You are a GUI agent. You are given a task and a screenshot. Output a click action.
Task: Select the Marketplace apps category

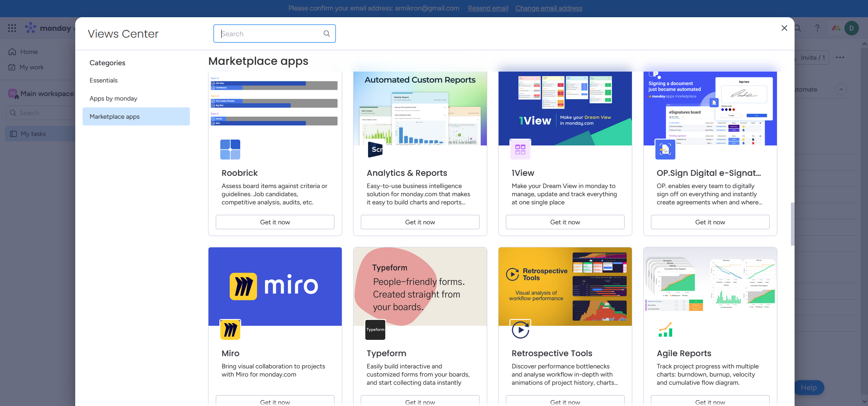click(x=136, y=116)
